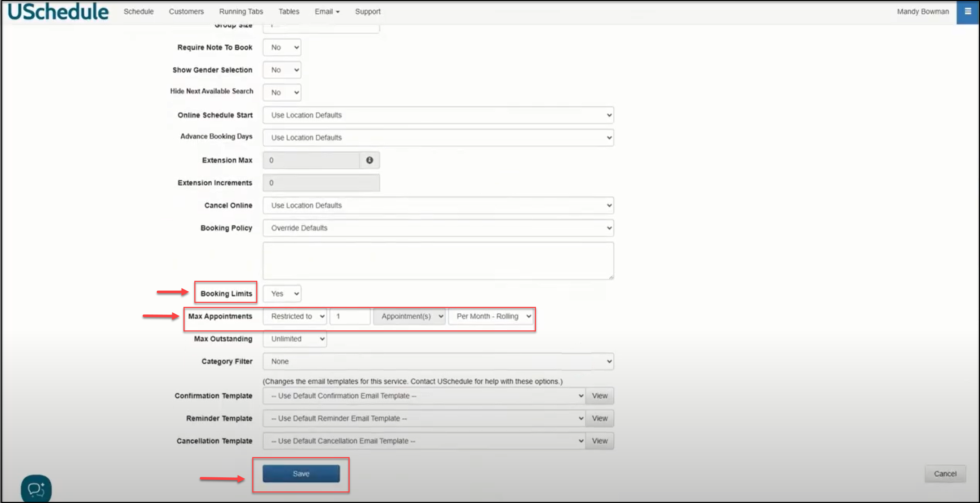Open the Restricted to dropdown
Screen dimensions: 980x503
(x=295, y=316)
